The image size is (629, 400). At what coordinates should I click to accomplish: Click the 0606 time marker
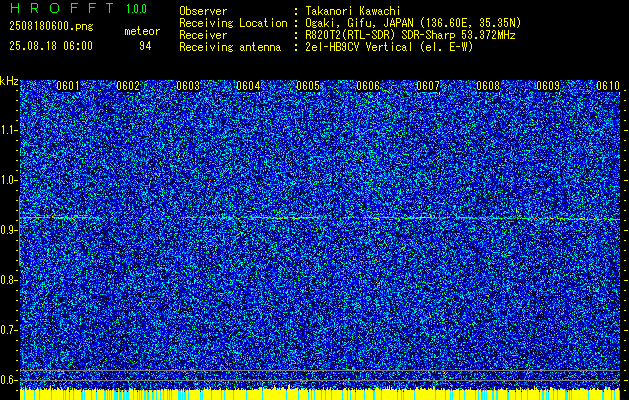tap(368, 86)
